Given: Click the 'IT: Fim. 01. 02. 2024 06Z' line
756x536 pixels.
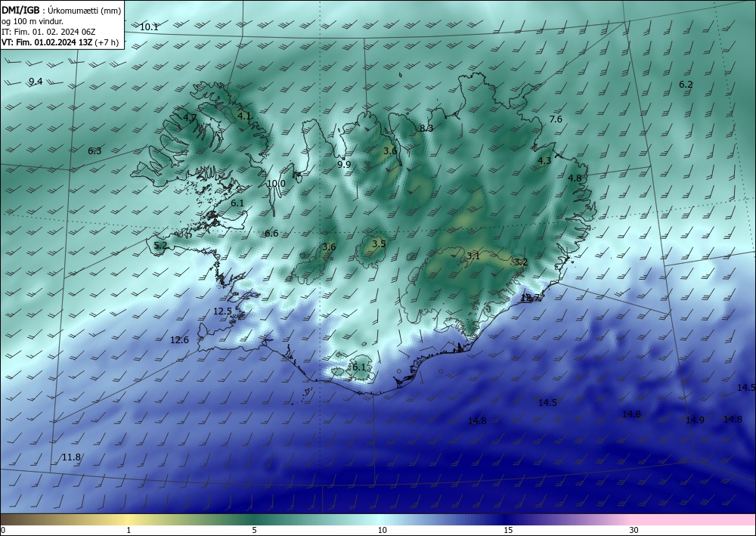Looking at the screenshot, I should 48,32.
